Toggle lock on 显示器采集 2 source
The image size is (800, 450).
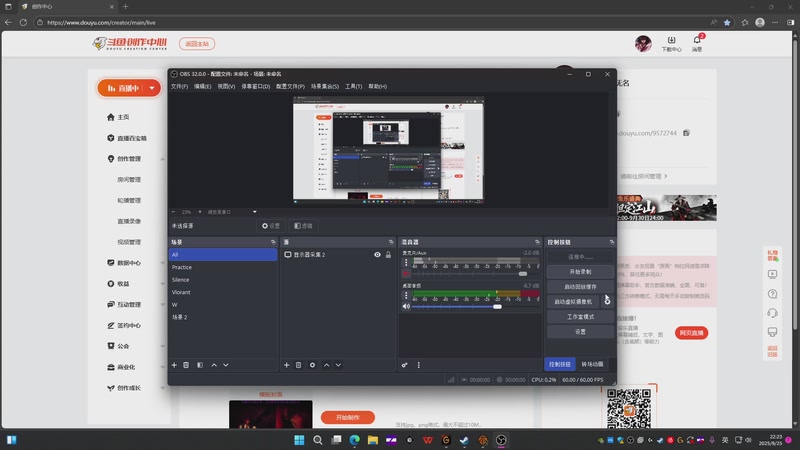(x=388, y=255)
